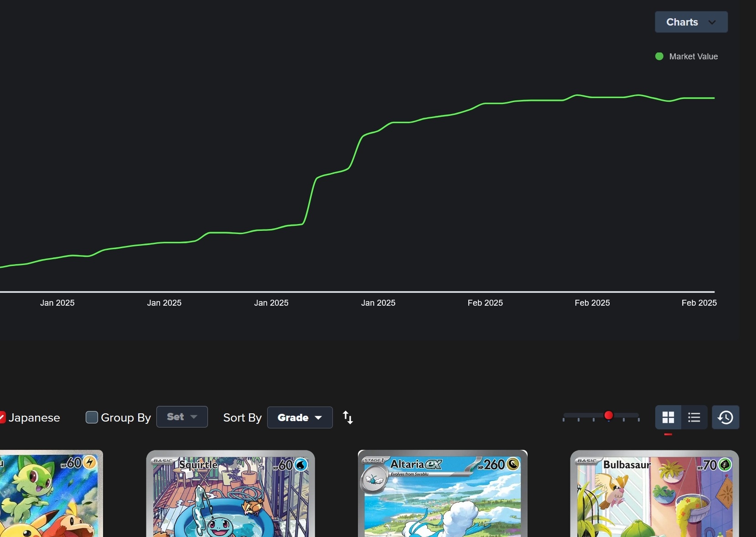The width and height of the screenshot is (756, 537).
Task: Toggle the Market Value legend dot
Action: (659, 57)
